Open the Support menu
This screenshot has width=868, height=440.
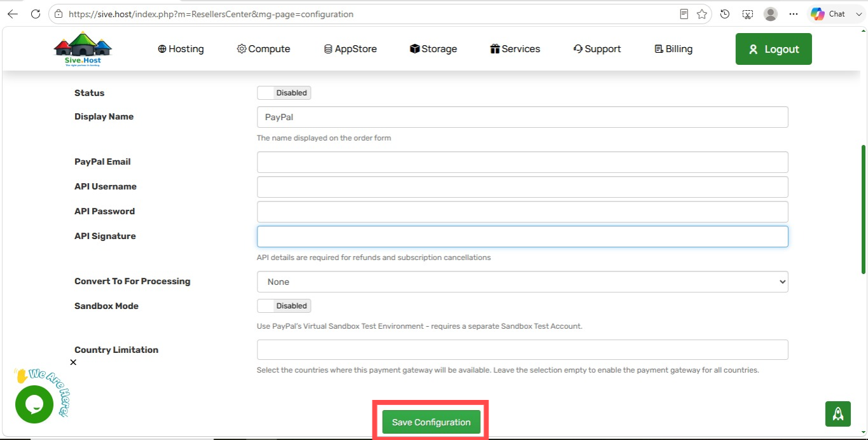(597, 49)
